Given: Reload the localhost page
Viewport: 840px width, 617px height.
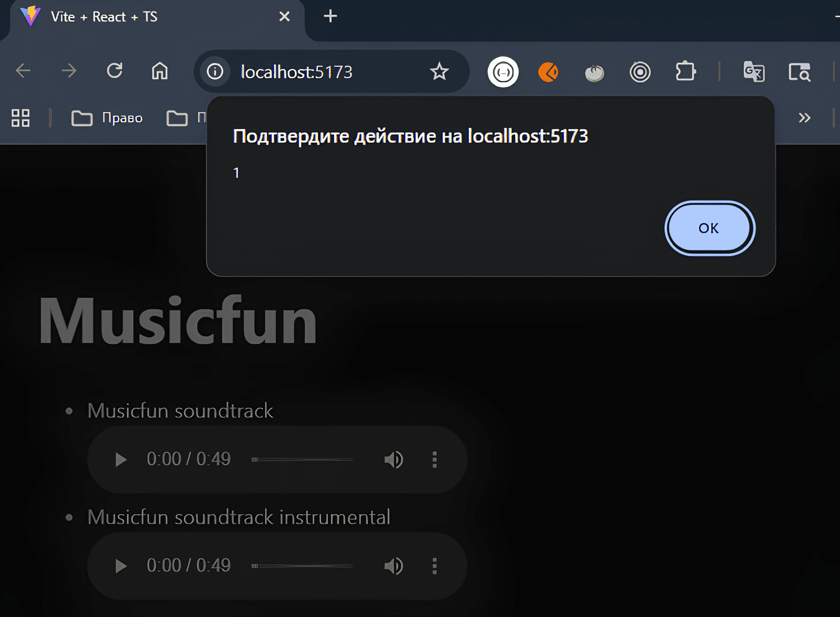Looking at the screenshot, I should click(115, 71).
